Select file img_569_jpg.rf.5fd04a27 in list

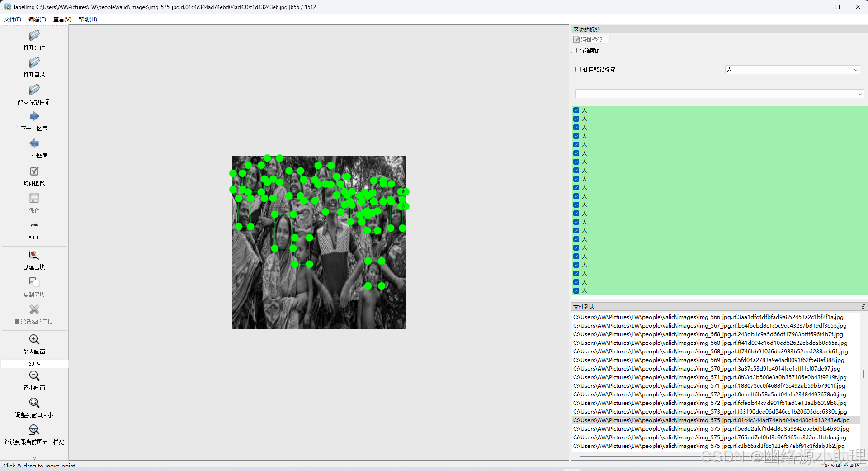[x=715, y=360]
